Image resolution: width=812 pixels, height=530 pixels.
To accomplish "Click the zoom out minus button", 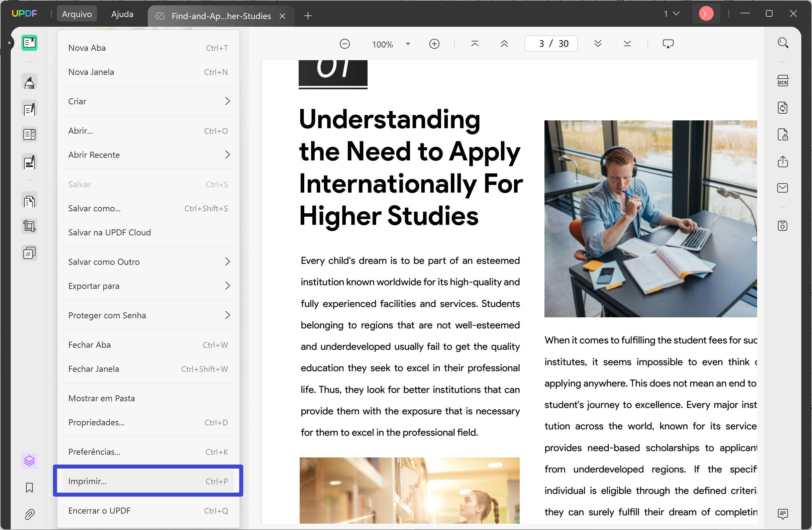I will 344,44.
